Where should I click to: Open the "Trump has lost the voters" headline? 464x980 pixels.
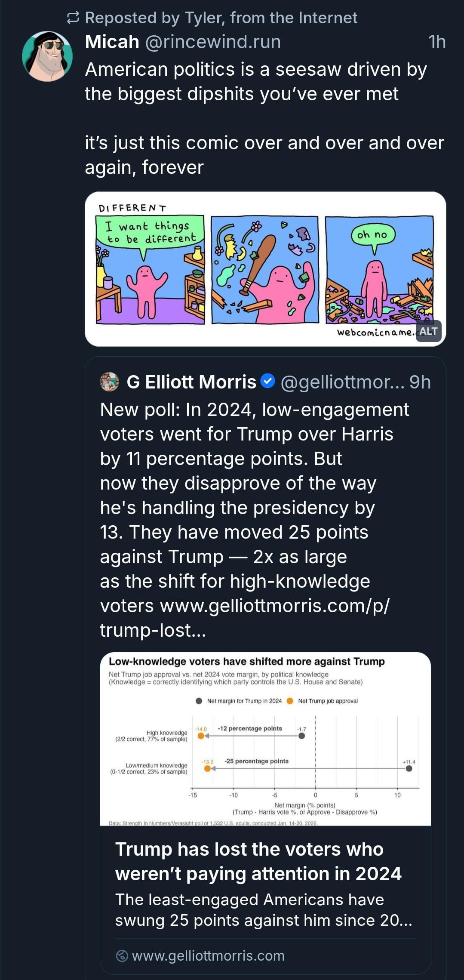(258, 861)
